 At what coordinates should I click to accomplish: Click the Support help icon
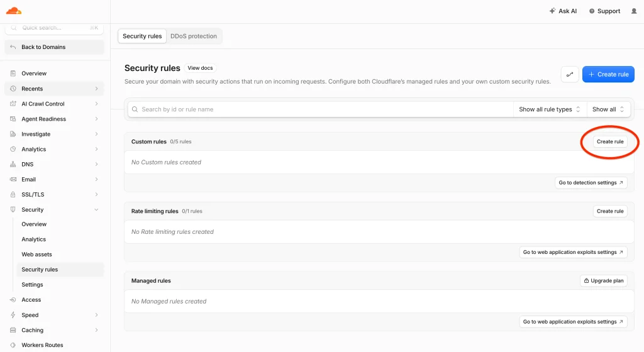(x=592, y=11)
